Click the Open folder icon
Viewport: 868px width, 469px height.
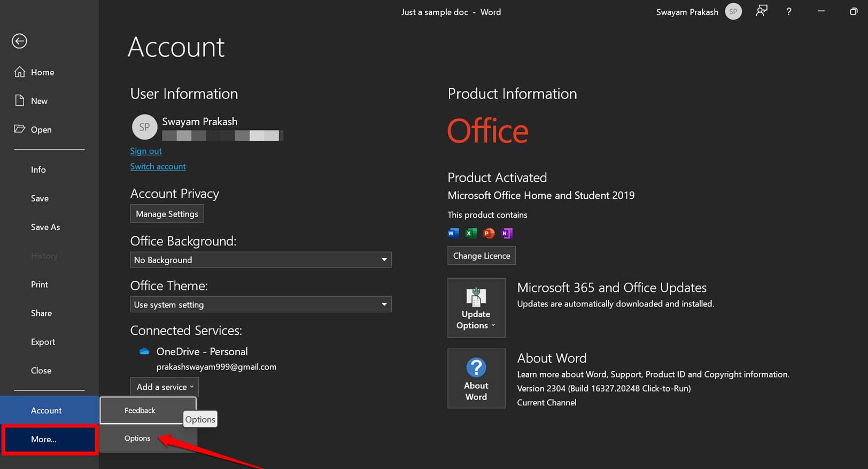pos(20,129)
